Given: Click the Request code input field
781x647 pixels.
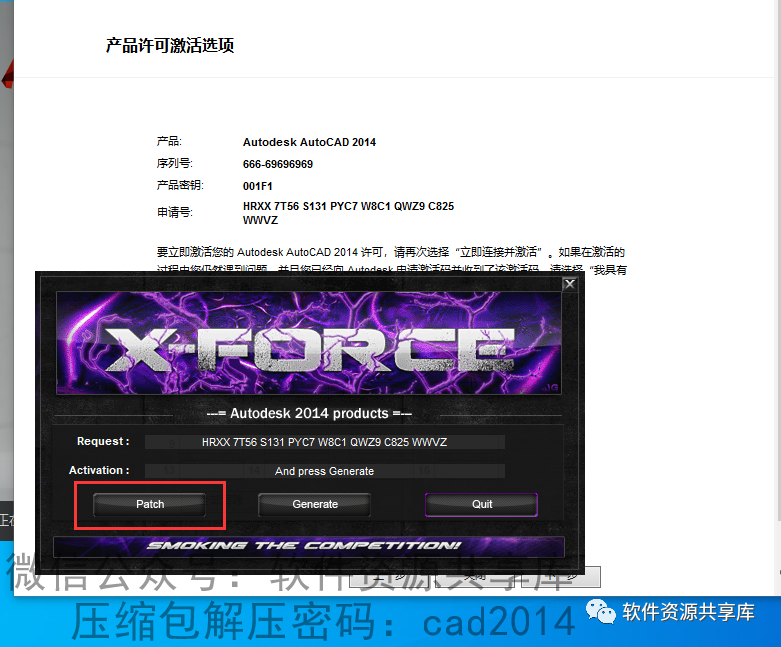Looking at the screenshot, I should pos(324,442).
